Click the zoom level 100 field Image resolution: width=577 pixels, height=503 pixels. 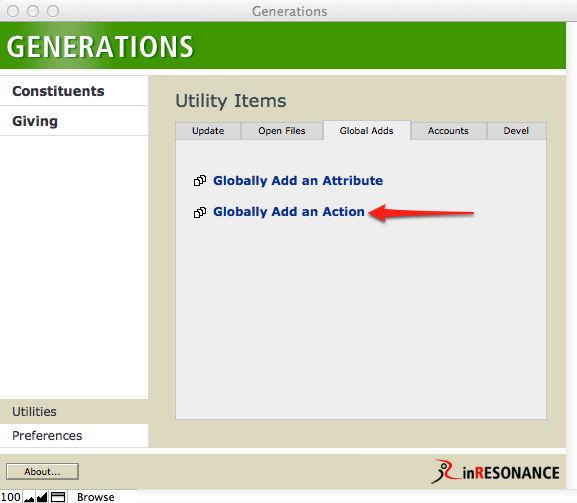pyautogui.click(x=11, y=497)
